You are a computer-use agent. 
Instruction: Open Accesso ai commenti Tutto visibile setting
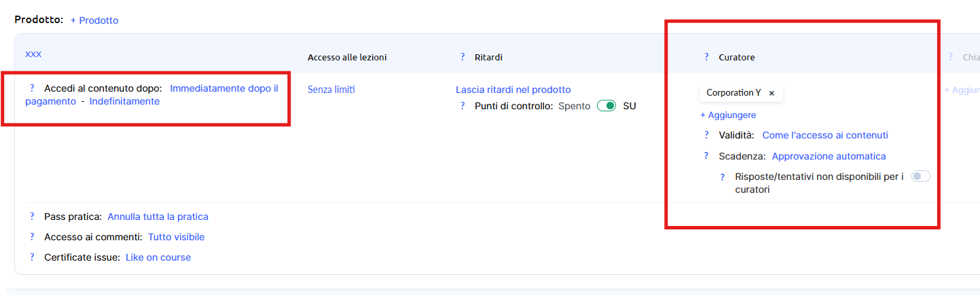(x=176, y=237)
